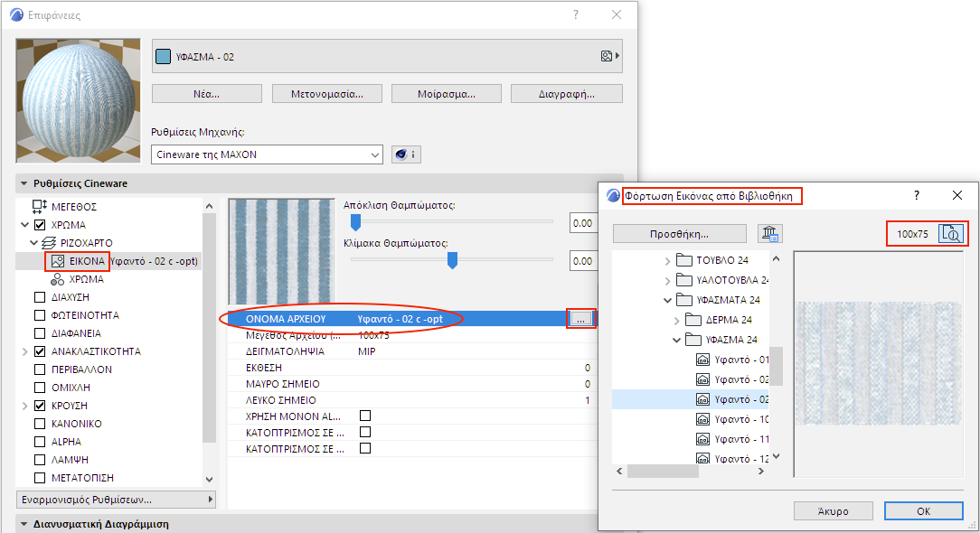Open the ΥΑΛΟΤΟΥΒΛΑ 24 folder
The width and height of the screenshot is (980, 533).
(x=722, y=280)
